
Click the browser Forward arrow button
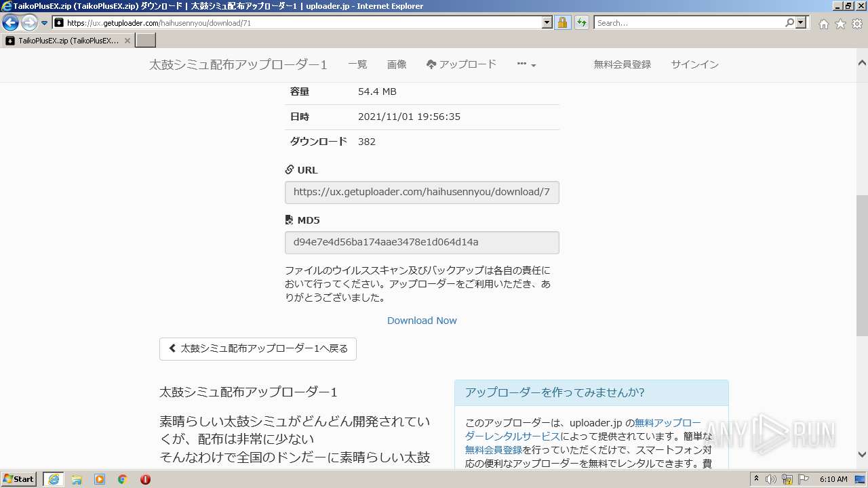(x=29, y=23)
